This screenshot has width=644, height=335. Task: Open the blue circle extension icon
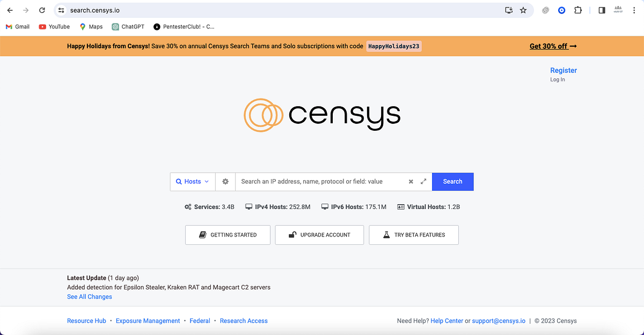point(562,10)
